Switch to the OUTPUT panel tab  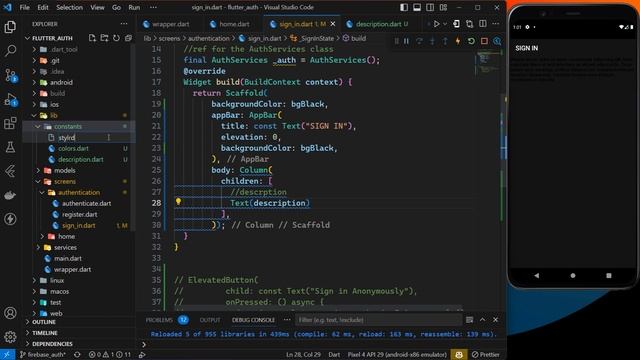(x=210, y=320)
